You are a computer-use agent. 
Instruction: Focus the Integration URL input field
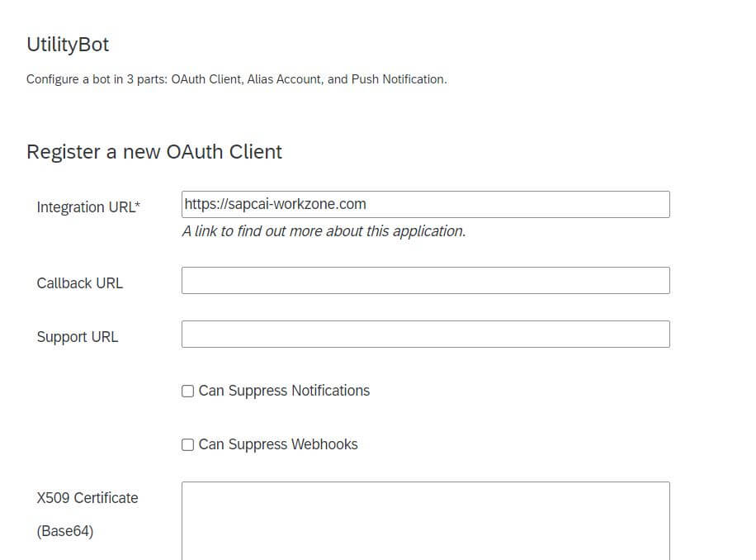click(425, 205)
